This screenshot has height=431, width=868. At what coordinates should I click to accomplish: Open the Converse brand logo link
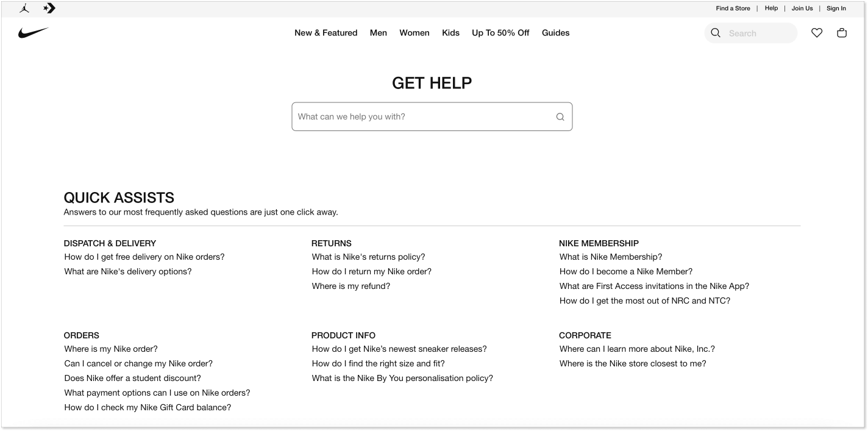point(49,9)
